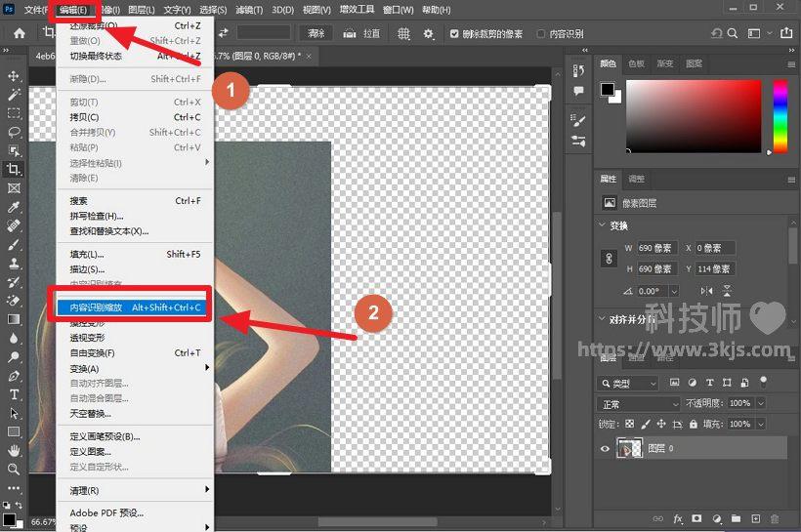
Task: Enable the Content-Aware checkbox
Action: click(541, 34)
